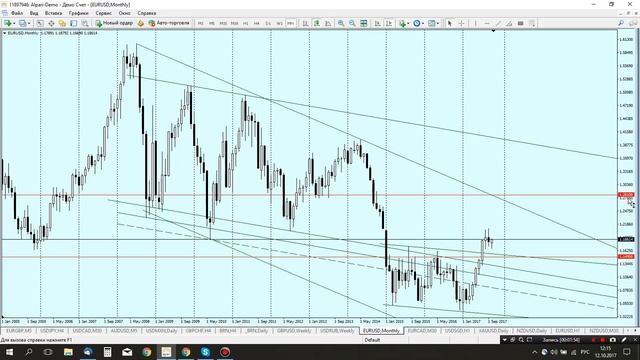Open the Файл menu
The image size is (640, 360).
(17, 13)
